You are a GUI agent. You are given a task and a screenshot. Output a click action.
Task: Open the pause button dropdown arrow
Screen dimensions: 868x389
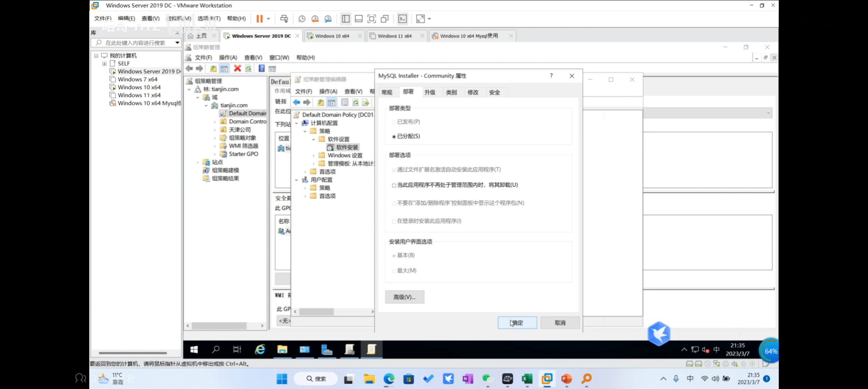coord(268,19)
